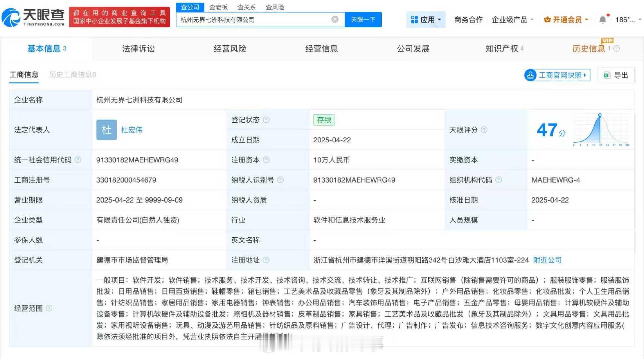
Task: Click help icon beside 历史信息 tab
Action: tap(616, 49)
